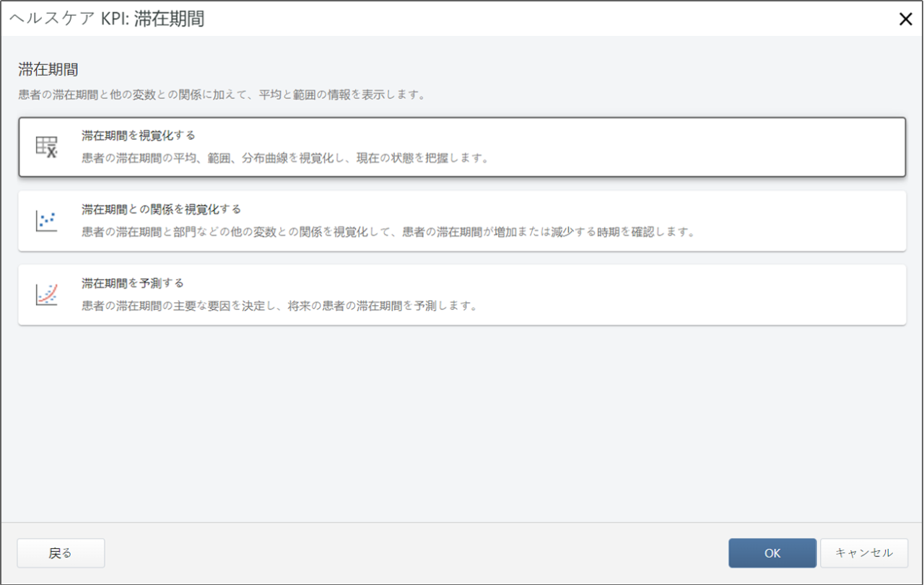Click the 戻る button to go back

61,553
